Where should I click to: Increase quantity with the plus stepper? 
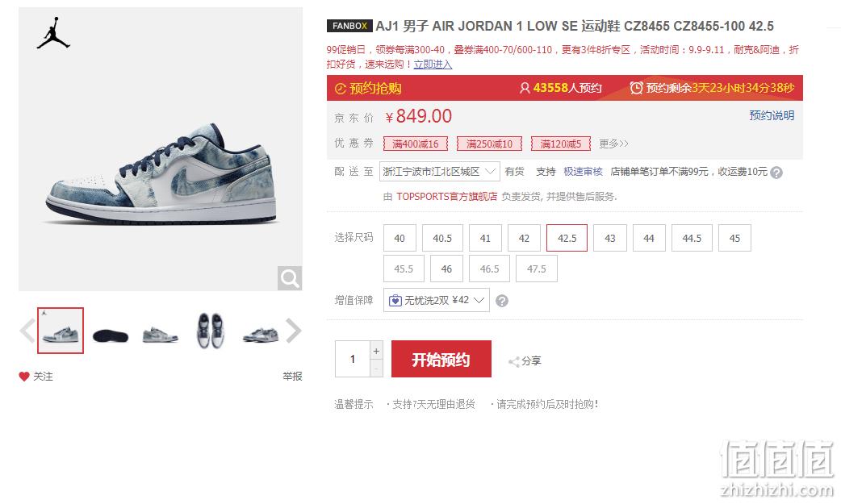click(x=377, y=351)
